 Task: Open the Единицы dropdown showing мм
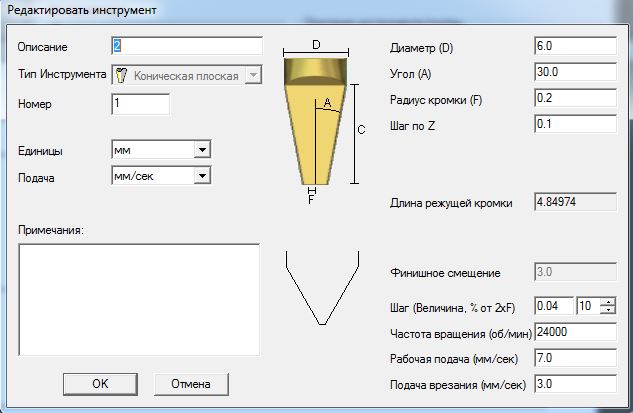tap(160, 149)
